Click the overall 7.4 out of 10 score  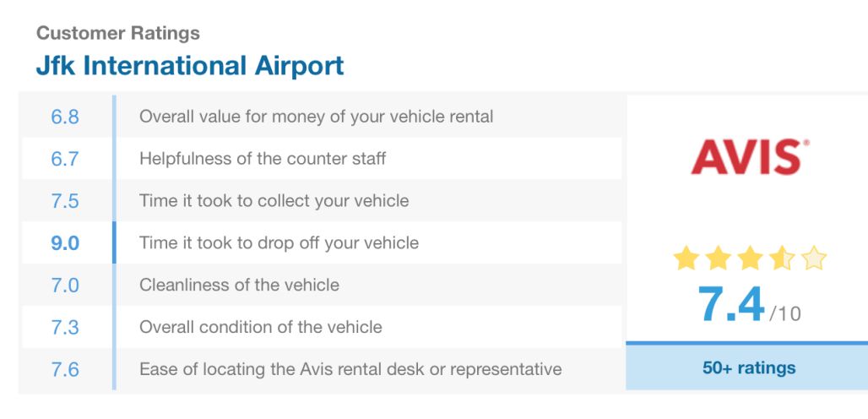pos(749,304)
